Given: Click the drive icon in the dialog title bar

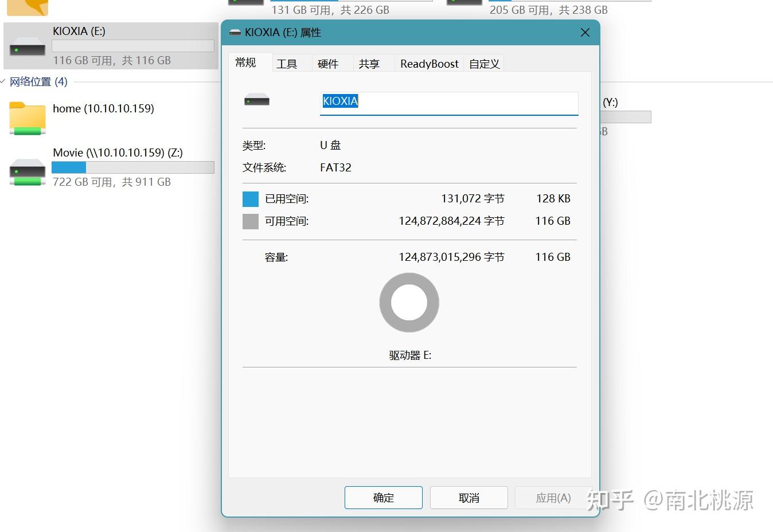Looking at the screenshot, I should (235, 33).
